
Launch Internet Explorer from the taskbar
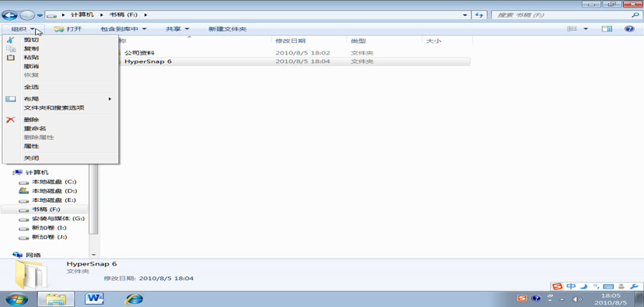[135, 297]
